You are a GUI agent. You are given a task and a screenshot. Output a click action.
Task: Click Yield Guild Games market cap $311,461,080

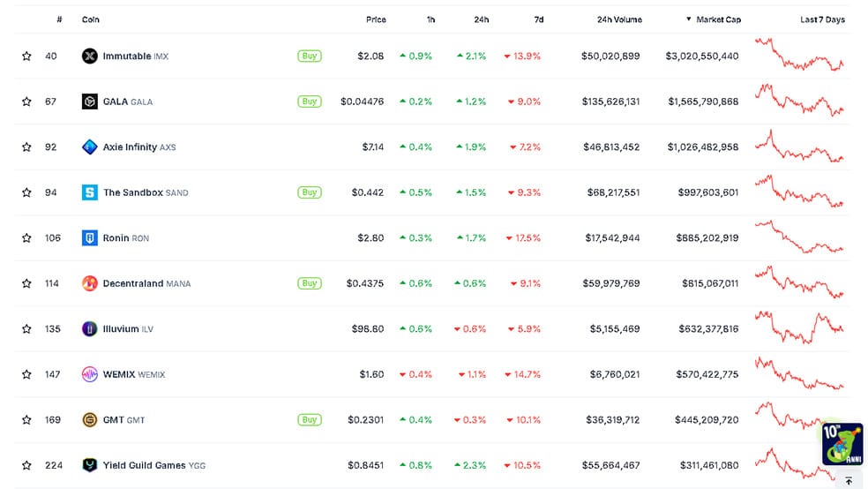709,465
